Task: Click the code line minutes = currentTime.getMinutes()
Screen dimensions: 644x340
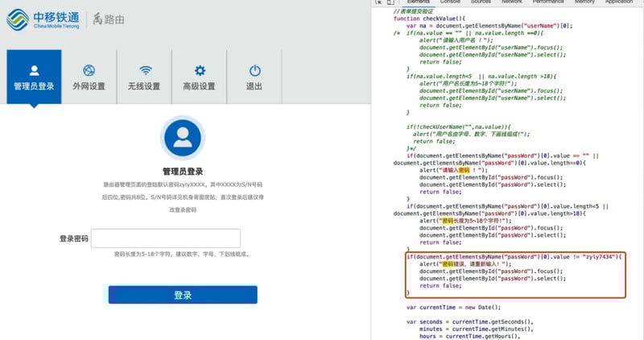Action: [476, 329]
